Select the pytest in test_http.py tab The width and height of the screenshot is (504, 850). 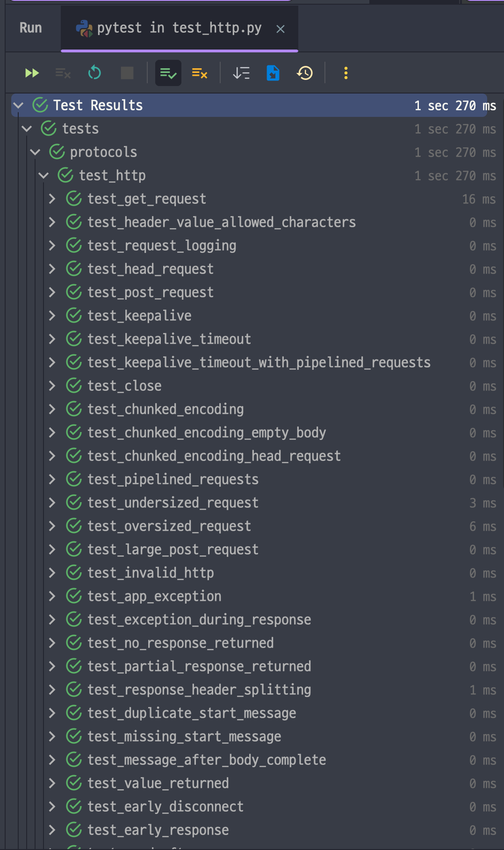pos(179,28)
